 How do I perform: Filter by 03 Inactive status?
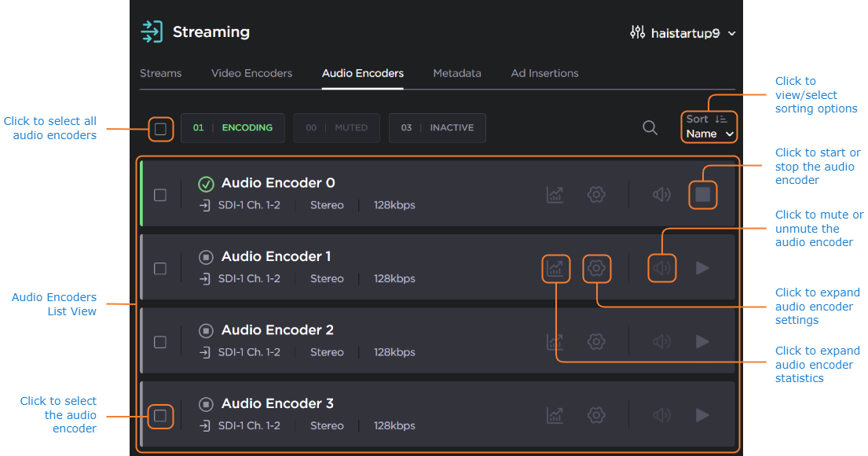(x=437, y=128)
